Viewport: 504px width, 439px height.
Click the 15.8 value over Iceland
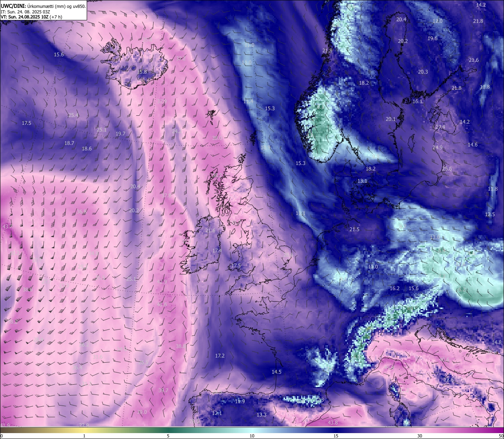click(142, 72)
